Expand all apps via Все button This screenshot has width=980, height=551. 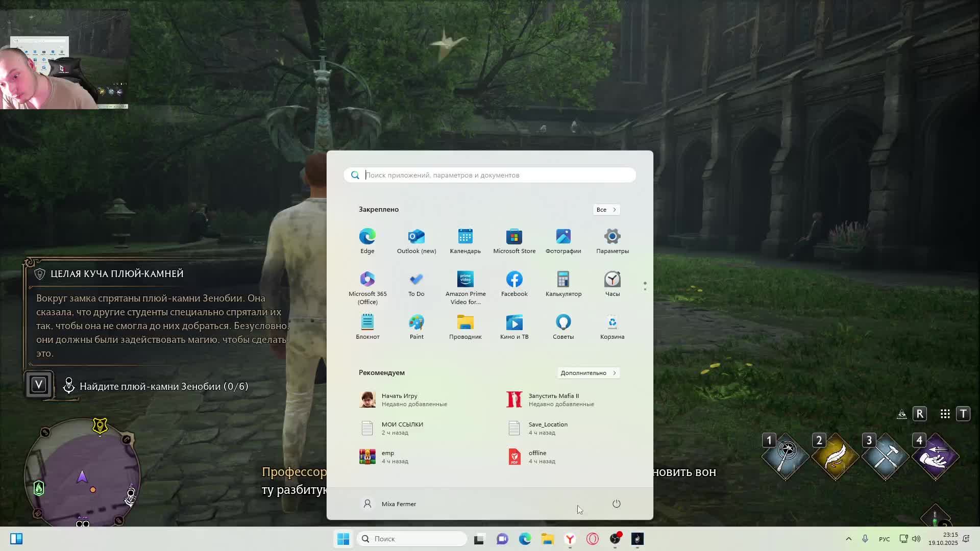606,210
